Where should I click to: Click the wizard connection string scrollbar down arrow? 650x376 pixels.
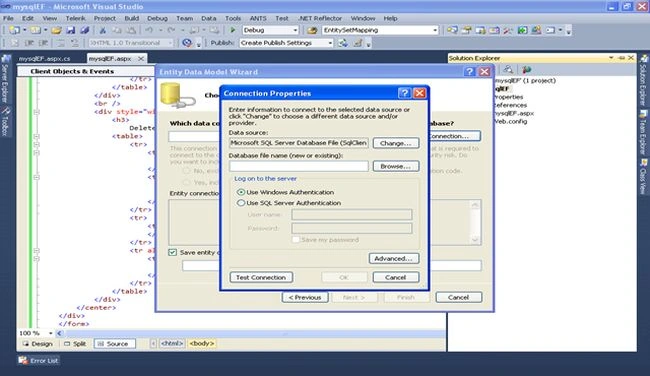[475, 240]
